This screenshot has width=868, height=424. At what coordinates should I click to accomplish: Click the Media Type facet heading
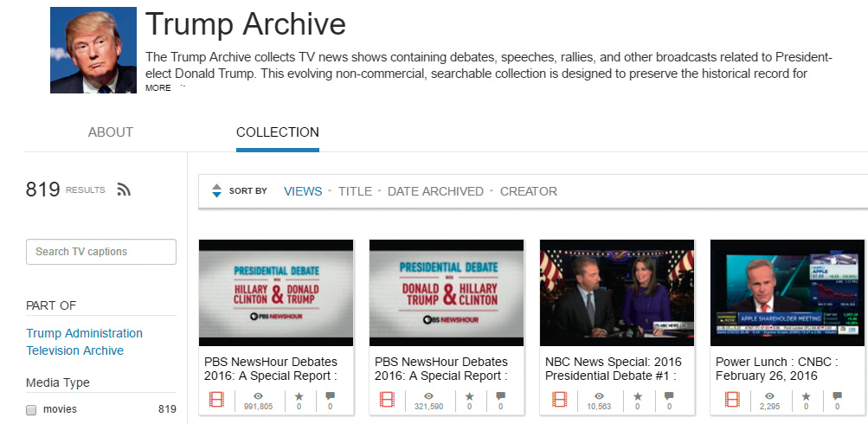coord(58,382)
